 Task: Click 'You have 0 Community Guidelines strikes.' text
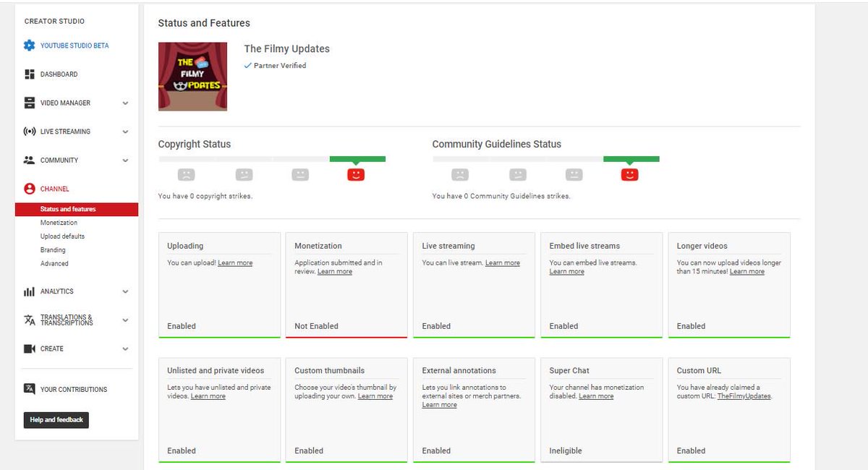click(501, 196)
